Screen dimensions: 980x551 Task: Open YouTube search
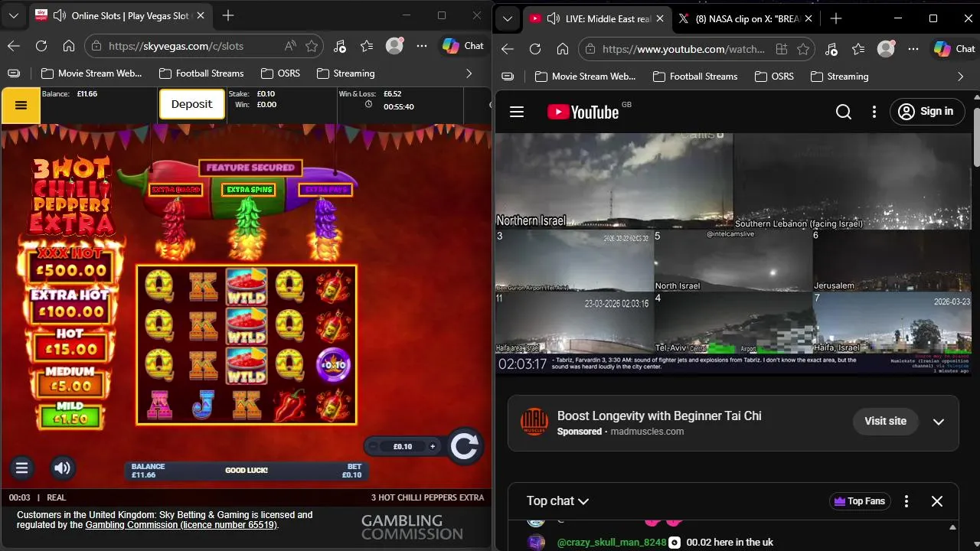click(x=844, y=112)
